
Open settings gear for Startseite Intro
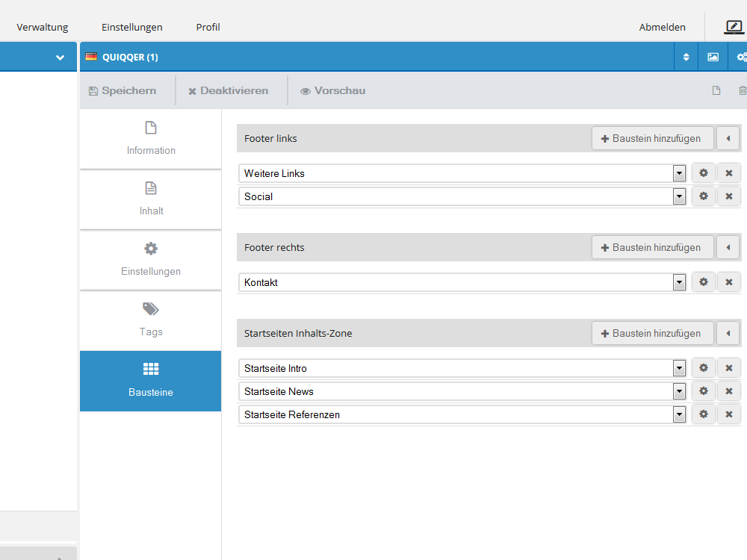[703, 368]
